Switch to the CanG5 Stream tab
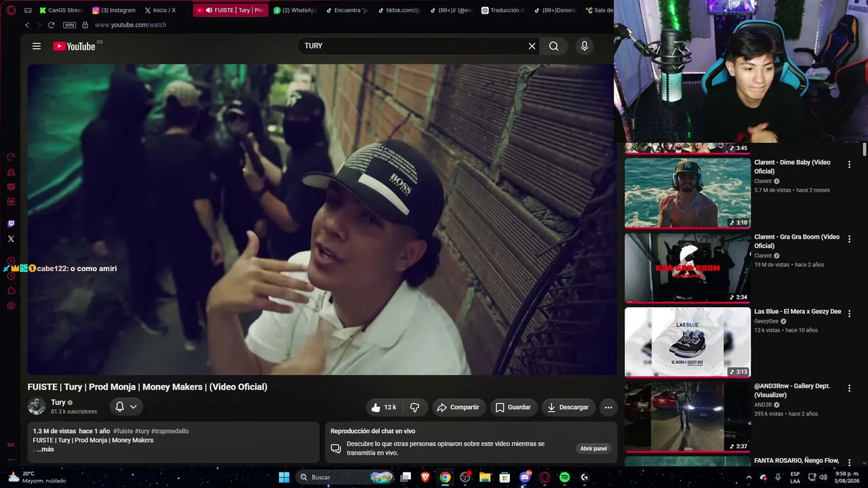Screen dimensions: 868x488 (x=61, y=10)
